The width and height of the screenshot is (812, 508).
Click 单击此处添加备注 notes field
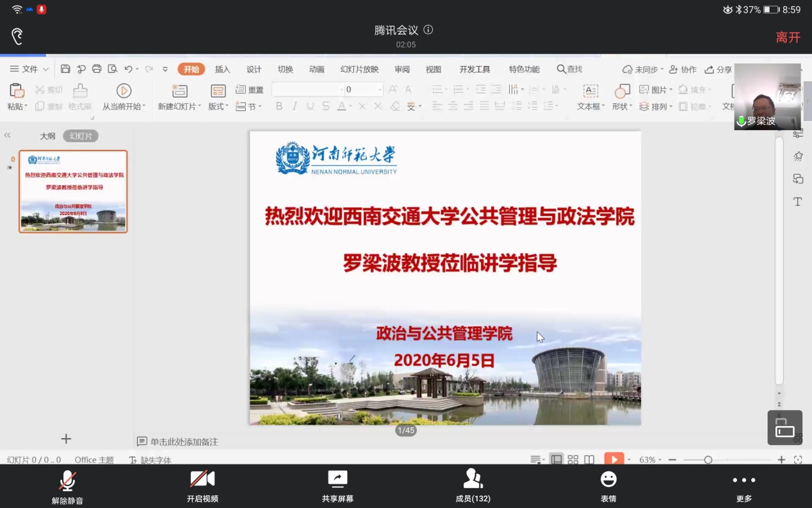click(184, 441)
